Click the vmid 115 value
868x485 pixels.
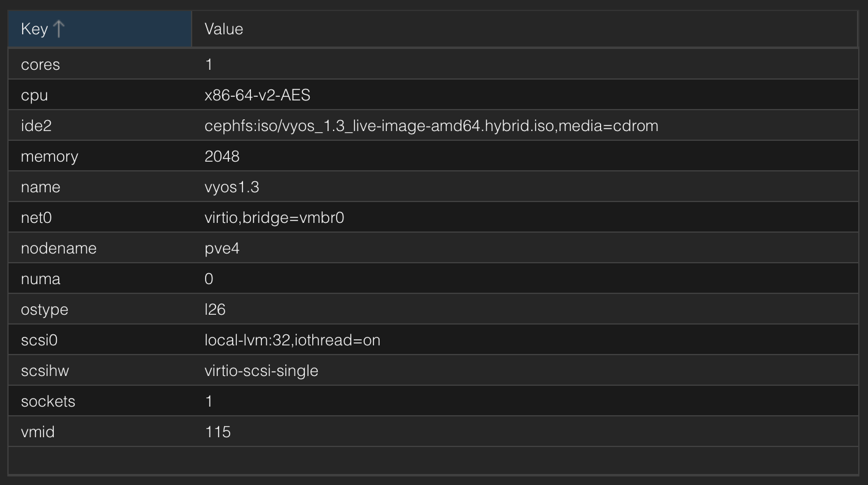pyautogui.click(x=217, y=432)
